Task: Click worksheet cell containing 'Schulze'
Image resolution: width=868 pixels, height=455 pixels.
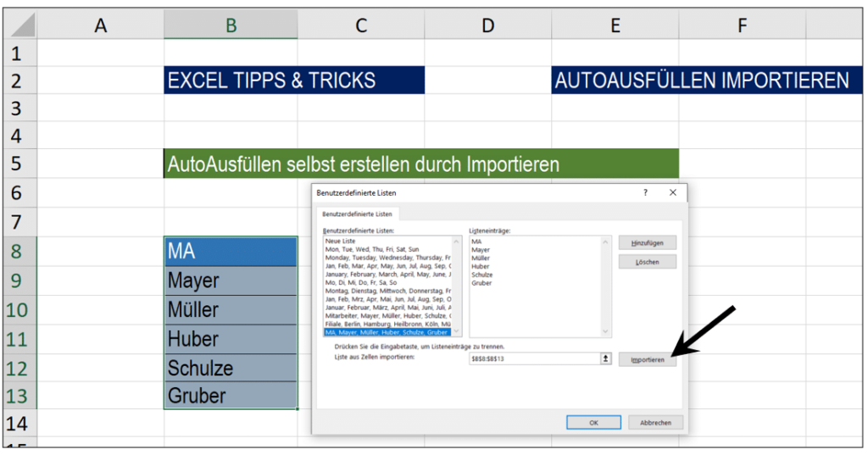Action: pos(231,368)
